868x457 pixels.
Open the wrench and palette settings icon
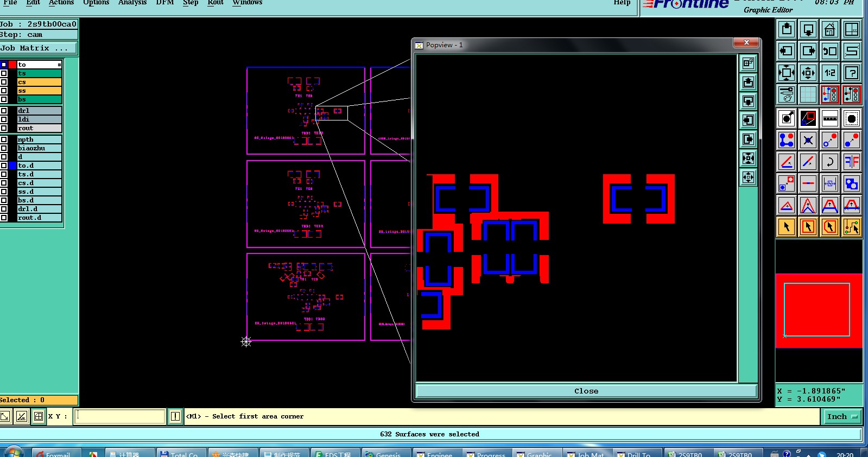click(x=787, y=94)
